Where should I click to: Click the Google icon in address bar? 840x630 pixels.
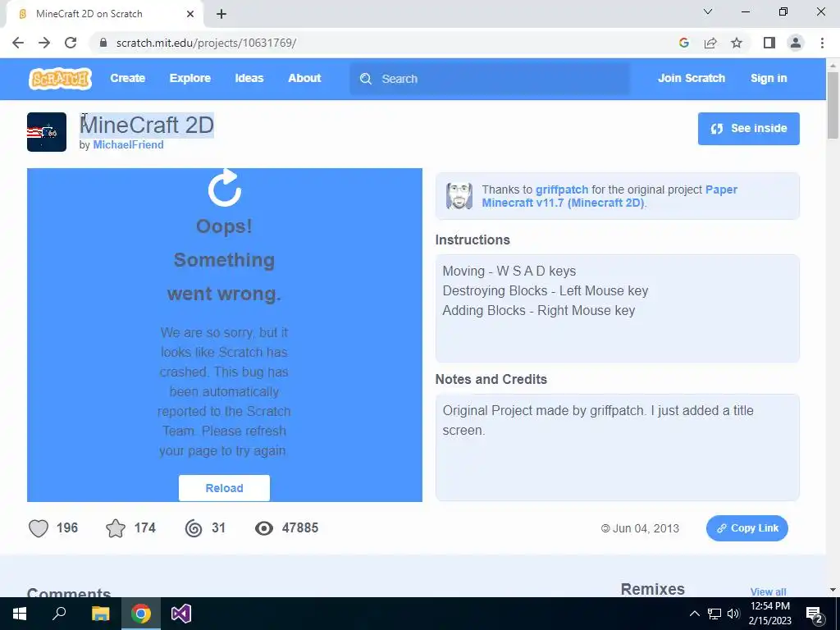pos(683,43)
